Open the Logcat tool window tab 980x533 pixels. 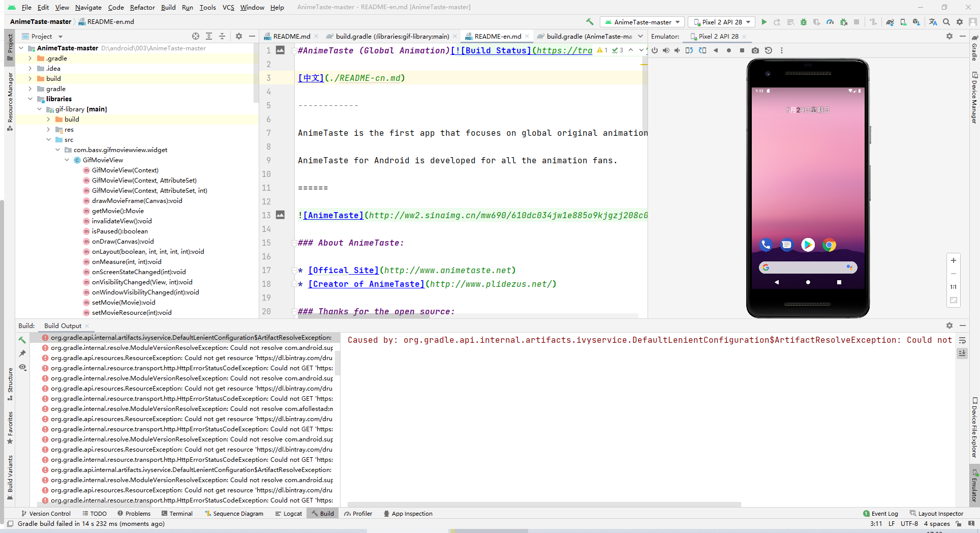tap(289, 514)
